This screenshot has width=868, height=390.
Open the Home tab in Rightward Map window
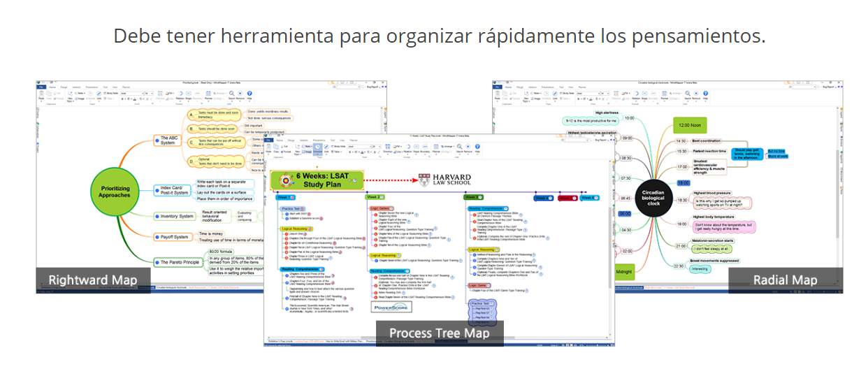click(52, 87)
